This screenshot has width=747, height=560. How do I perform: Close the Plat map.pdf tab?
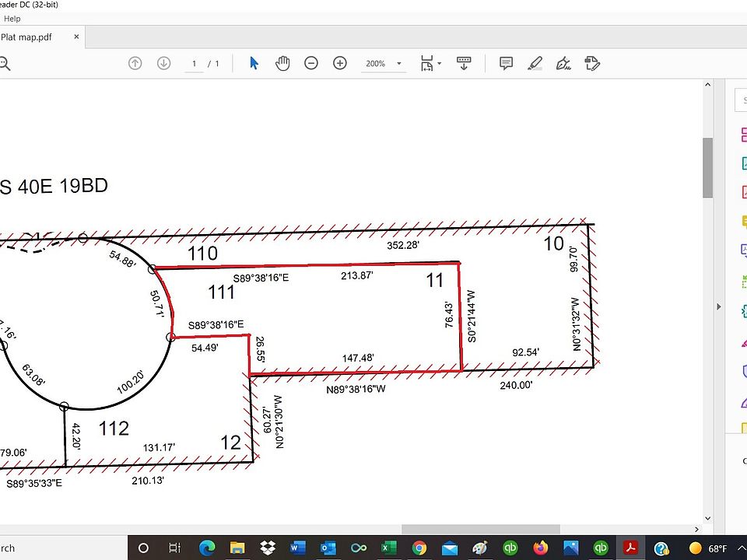click(76, 37)
